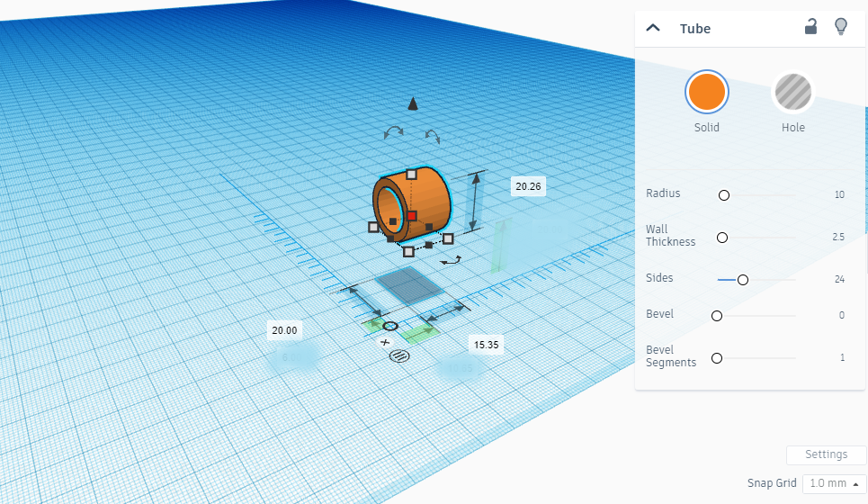
Task: Open the Snap Grid 1.0 mm dropdown
Action: click(834, 483)
